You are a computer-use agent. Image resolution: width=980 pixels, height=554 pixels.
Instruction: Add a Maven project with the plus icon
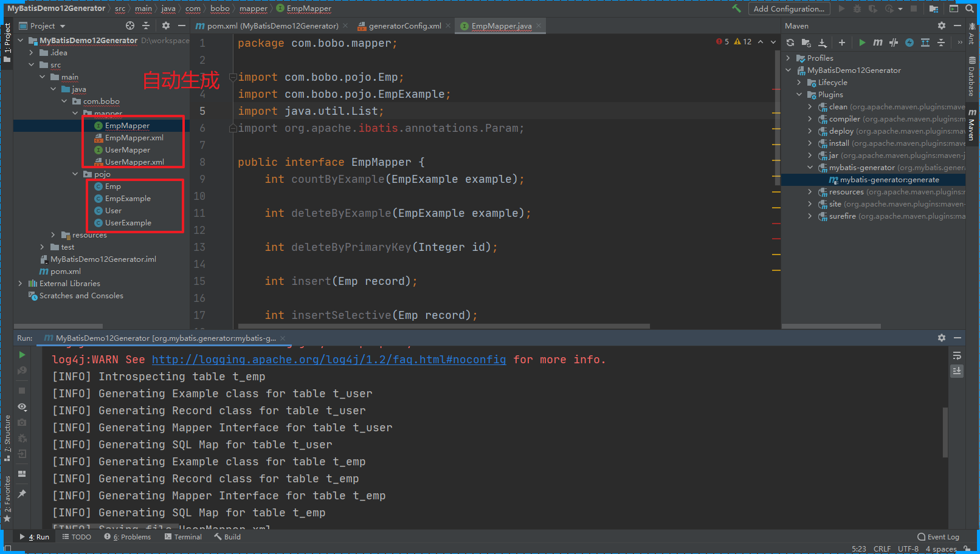tap(842, 43)
